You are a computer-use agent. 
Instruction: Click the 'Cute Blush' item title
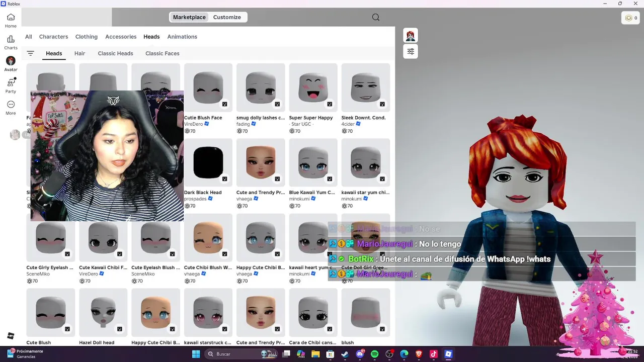[x=39, y=342]
